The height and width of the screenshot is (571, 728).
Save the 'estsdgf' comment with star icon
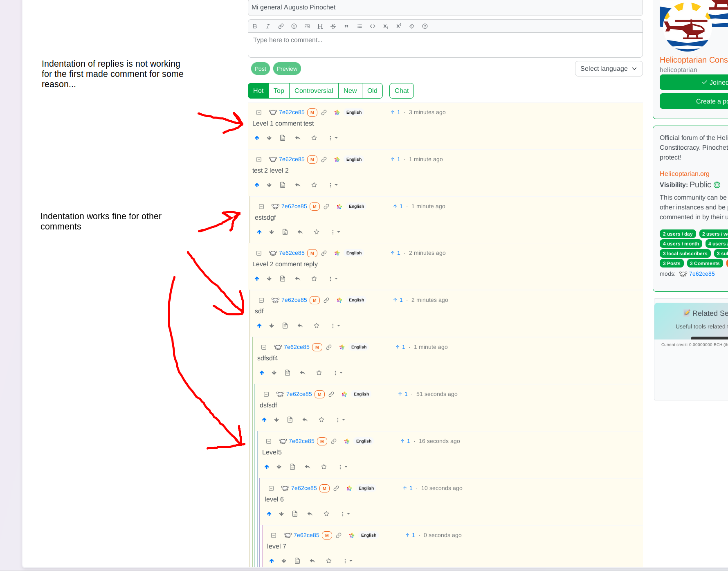pos(317,232)
